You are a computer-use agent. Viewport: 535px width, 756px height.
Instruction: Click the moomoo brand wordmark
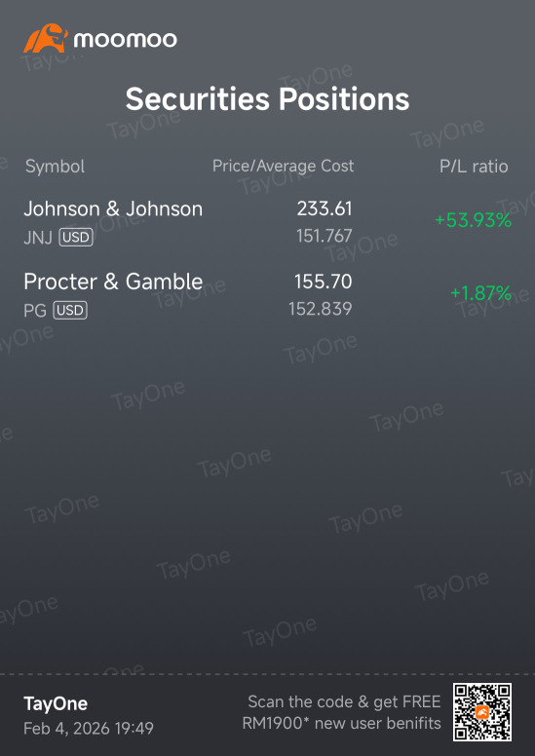(x=125, y=40)
